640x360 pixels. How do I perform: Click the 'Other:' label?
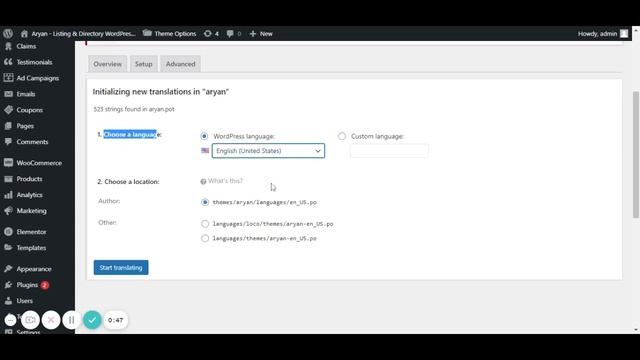tap(107, 222)
